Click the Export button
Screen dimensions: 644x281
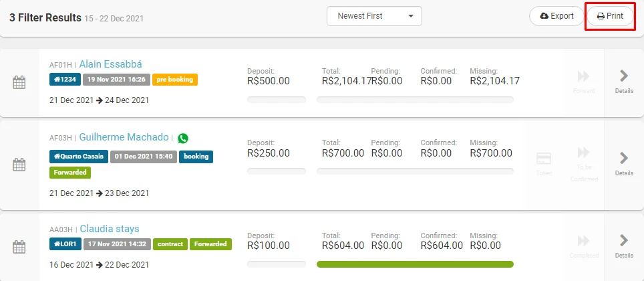(x=556, y=16)
